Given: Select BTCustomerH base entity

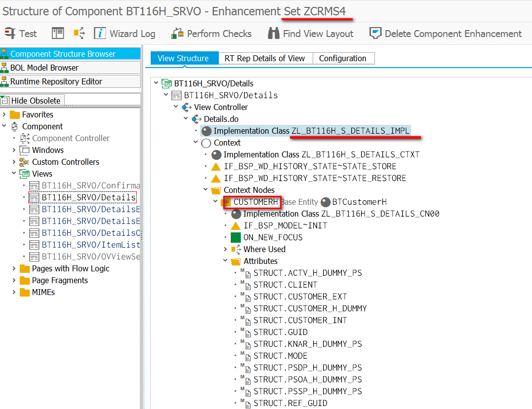Looking at the screenshot, I should click(359, 202).
